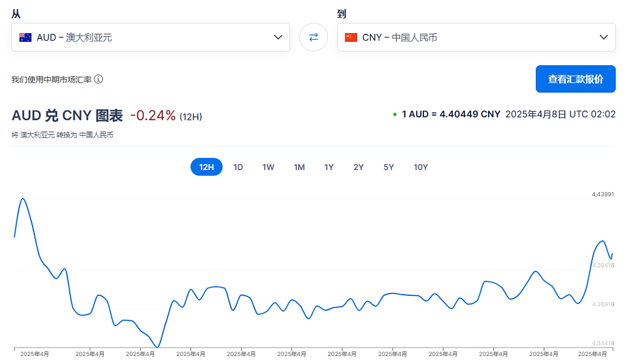This screenshot has height=364, width=629.
Task: Switch chart to 1W range
Action: pyautogui.click(x=268, y=167)
